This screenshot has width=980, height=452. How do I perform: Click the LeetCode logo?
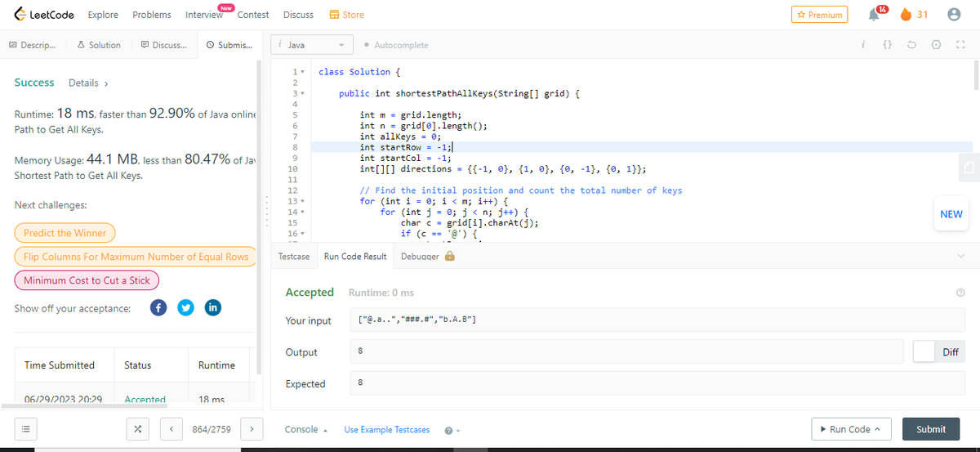pyautogui.click(x=45, y=15)
